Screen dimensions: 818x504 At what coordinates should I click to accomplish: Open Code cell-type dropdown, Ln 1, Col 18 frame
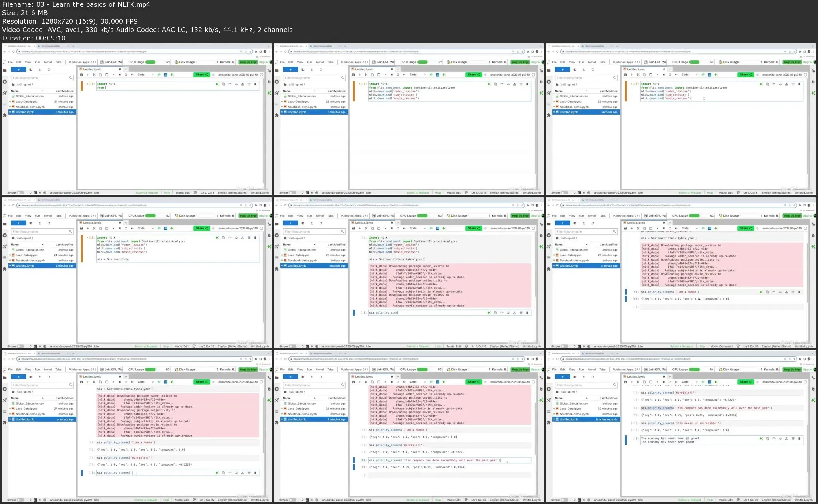click(417, 228)
